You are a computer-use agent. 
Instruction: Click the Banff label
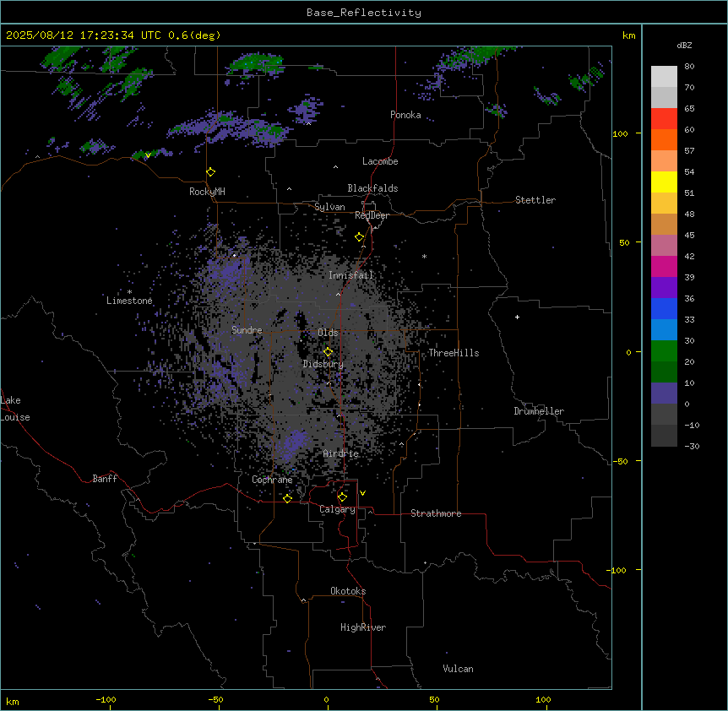105,479
